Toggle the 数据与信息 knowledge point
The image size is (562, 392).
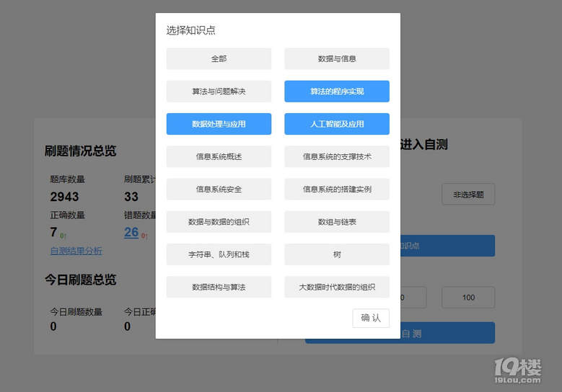[x=337, y=58]
